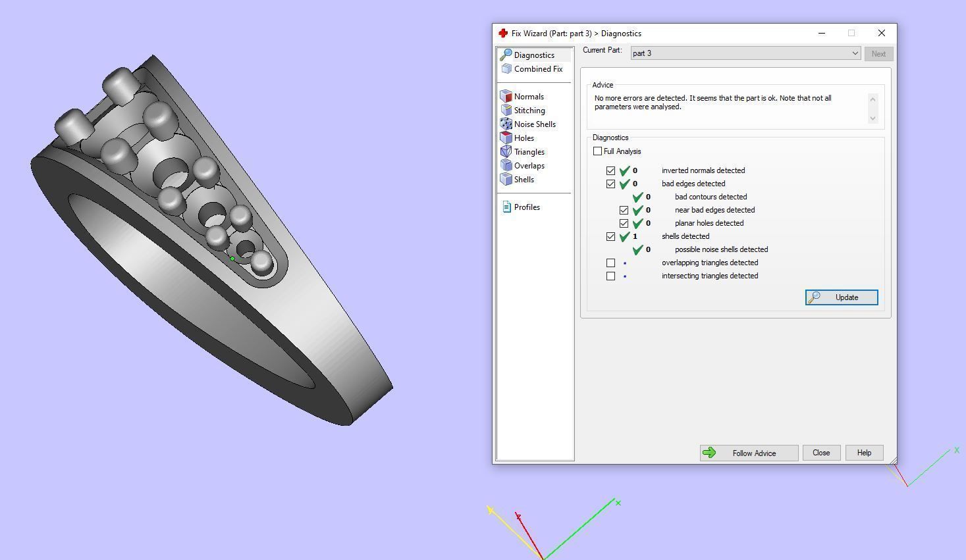Switch to the Noise Shells page

[535, 124]
